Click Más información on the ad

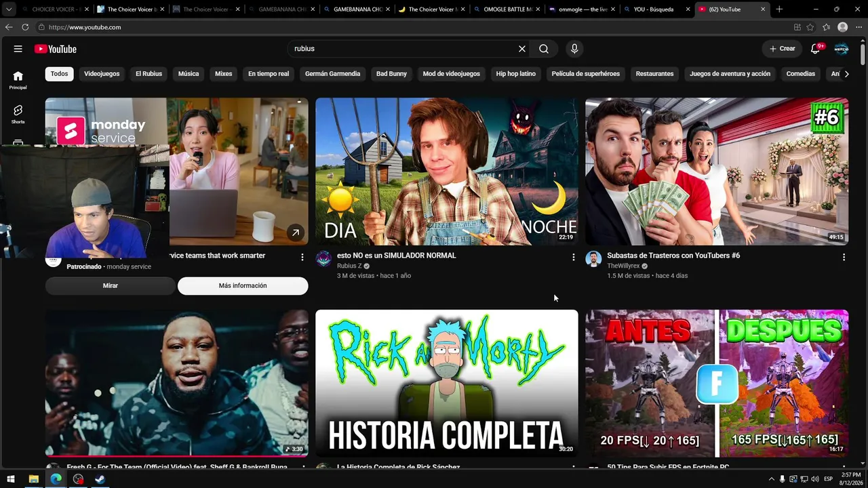click(243, 286)
